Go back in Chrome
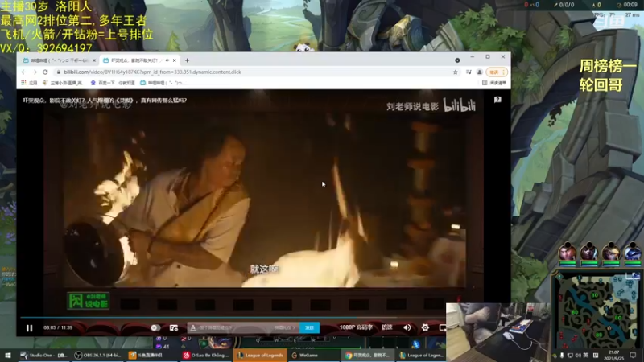644x362 pixels. tap(24, 72)
